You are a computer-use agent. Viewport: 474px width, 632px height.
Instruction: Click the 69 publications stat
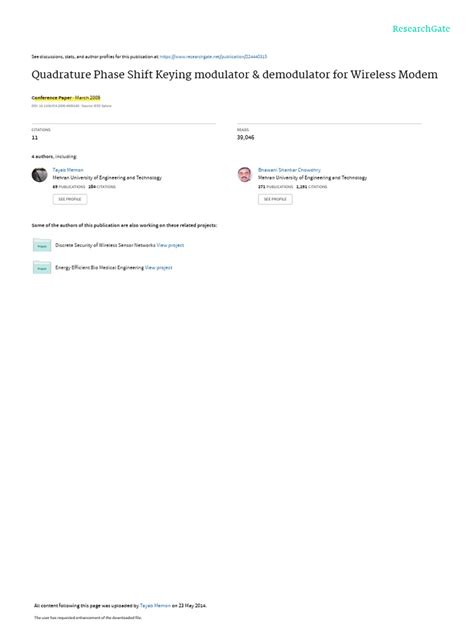69,187
